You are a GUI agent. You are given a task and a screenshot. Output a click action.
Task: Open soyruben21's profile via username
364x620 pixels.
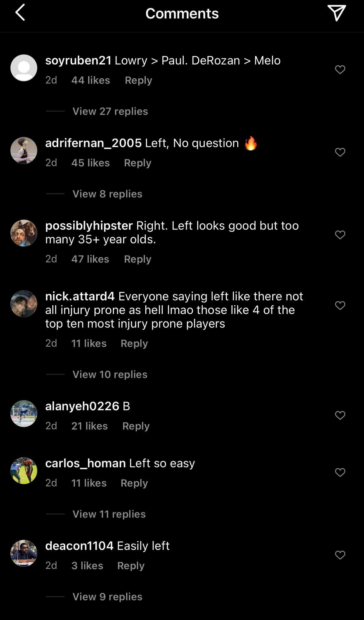point(78,60)
